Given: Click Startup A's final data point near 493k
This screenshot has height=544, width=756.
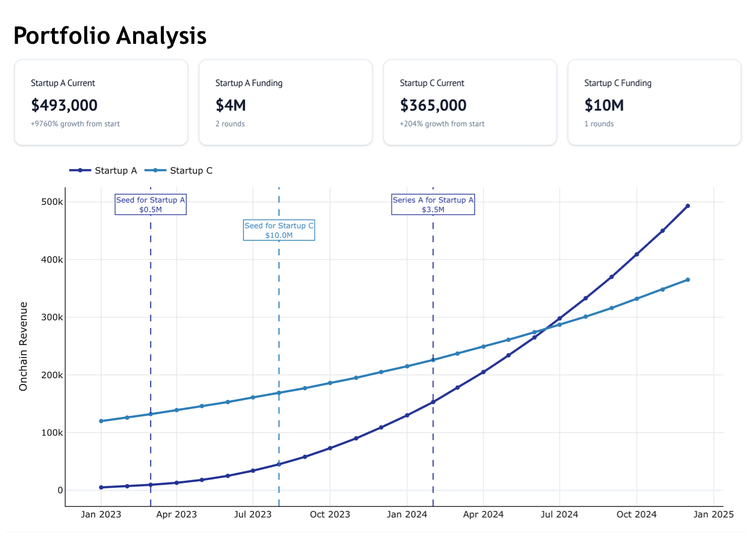Looking at the screenshot, I should point(687,206).
